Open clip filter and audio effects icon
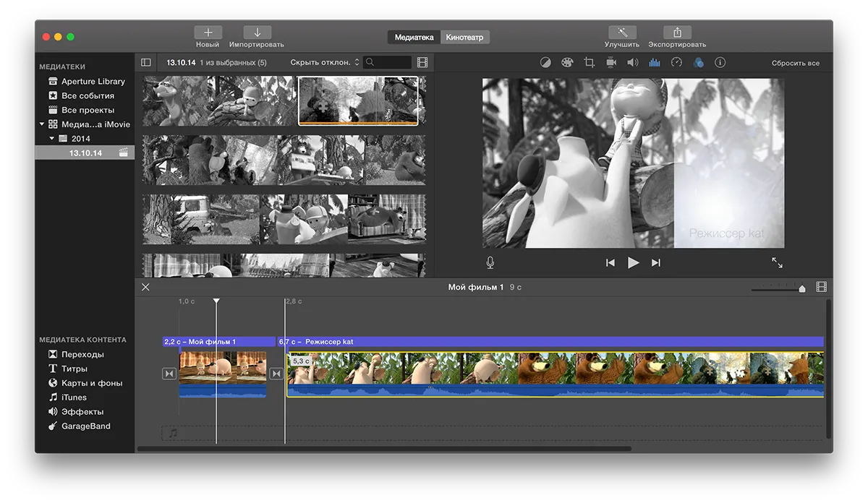The image size is (868, 503). [x=698, y=63]
